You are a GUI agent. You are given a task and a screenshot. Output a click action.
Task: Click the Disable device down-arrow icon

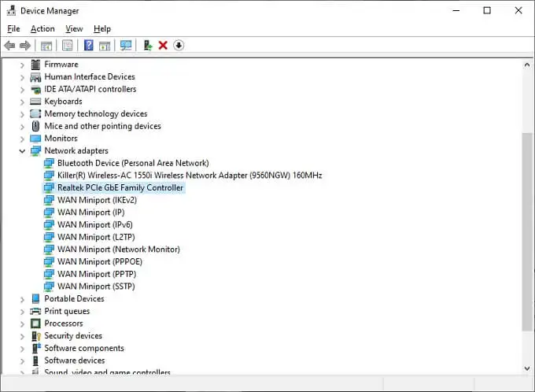179,45
